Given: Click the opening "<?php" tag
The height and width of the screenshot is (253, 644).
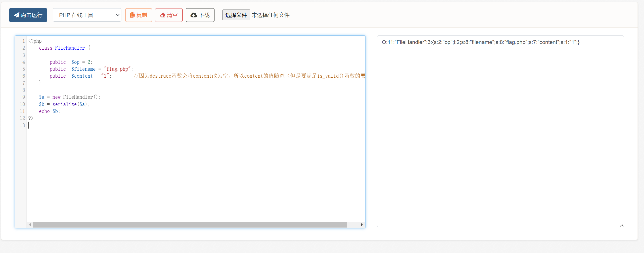Looking at the screenshot, I should 35,41.
